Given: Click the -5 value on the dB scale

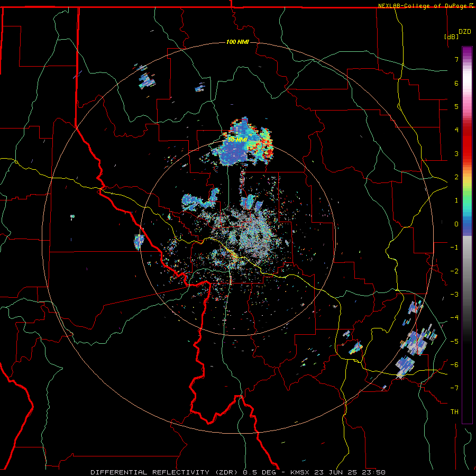Looking at the screenshot, I should (454, 342).
